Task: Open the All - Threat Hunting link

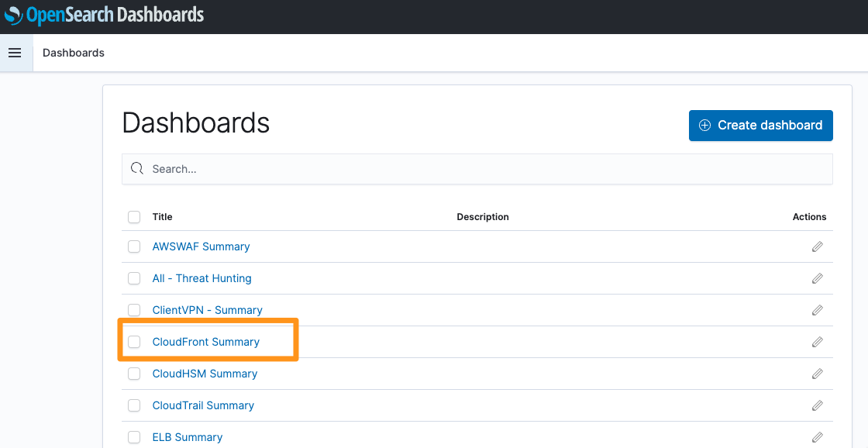Action: point(202,278)
